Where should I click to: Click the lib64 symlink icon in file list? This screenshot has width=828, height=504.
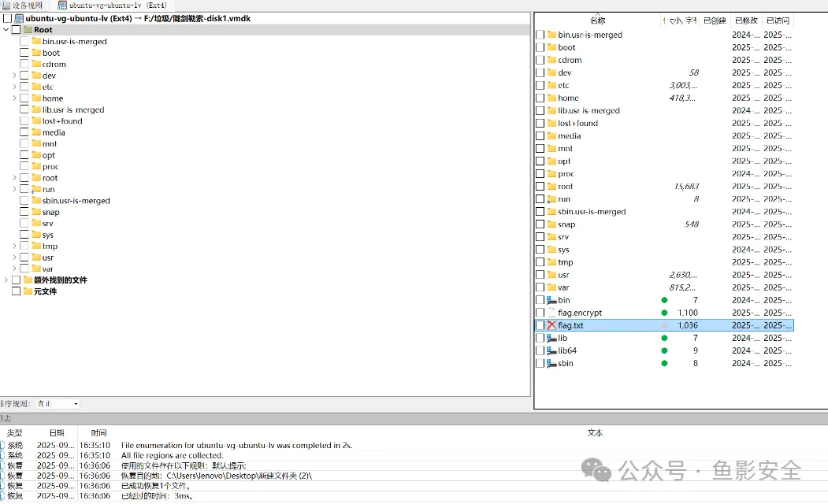point(551,350)
